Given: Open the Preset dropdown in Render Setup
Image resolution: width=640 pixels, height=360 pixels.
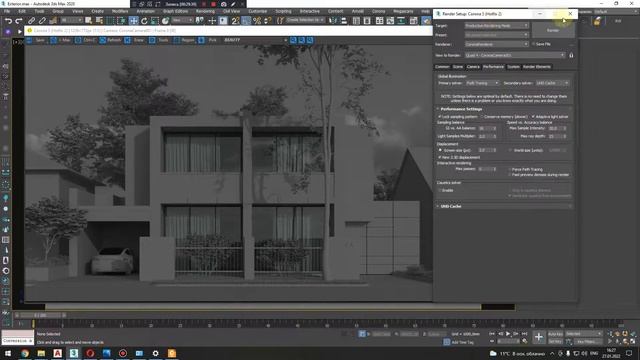Looking at the screenshot, I should coord(497,35).
